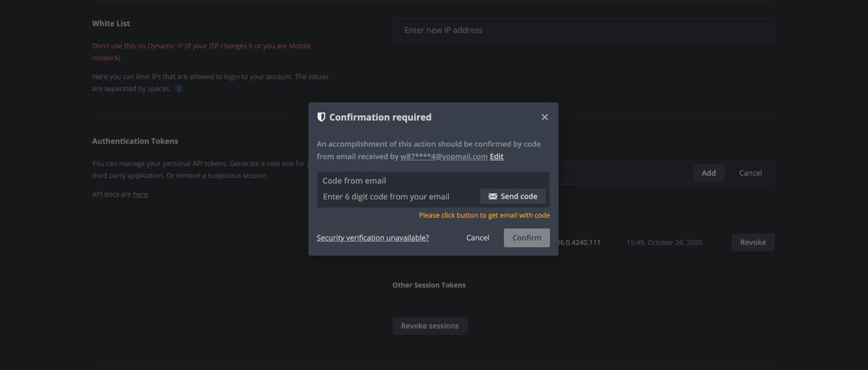The height and width of the screenshot is (370, 868).
Task: Cancel the new token row
Action: pyautogui.click(x=750, y=173)
